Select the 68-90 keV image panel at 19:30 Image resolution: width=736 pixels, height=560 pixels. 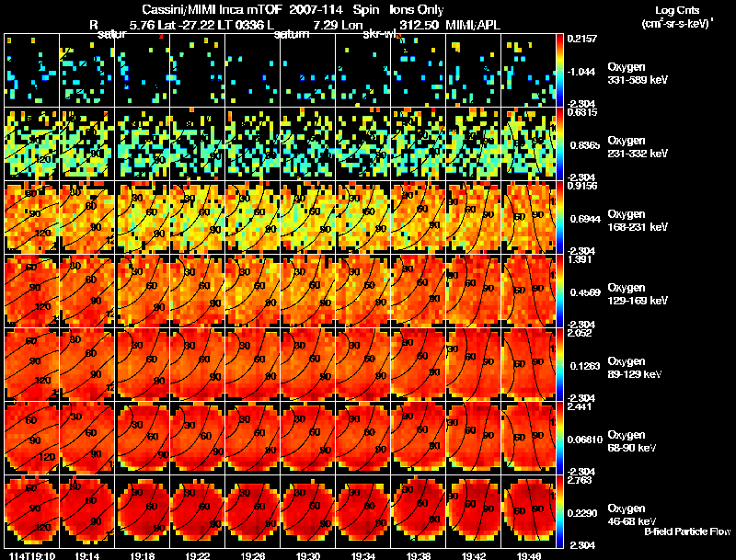tap(308, 439)
